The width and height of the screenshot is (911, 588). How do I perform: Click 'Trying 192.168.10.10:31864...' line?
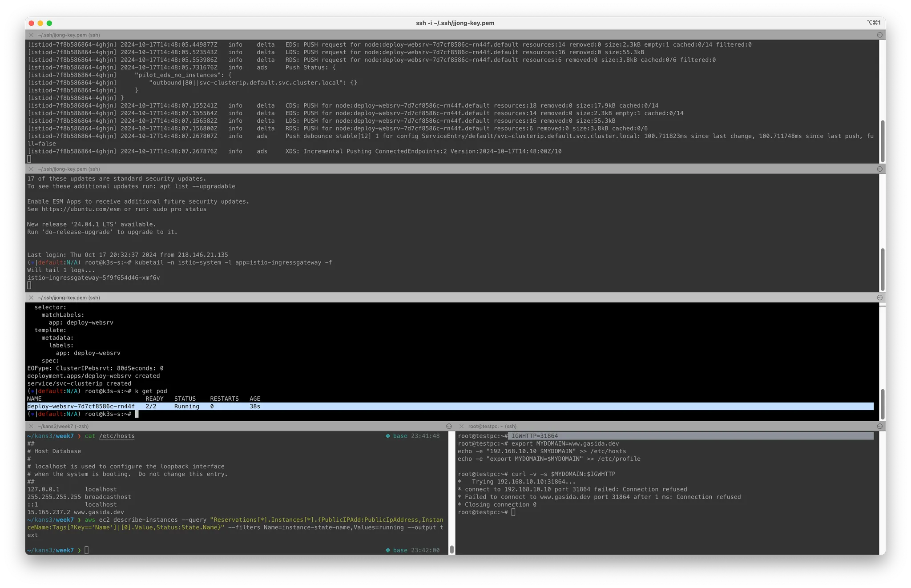(x=524, y=482)
